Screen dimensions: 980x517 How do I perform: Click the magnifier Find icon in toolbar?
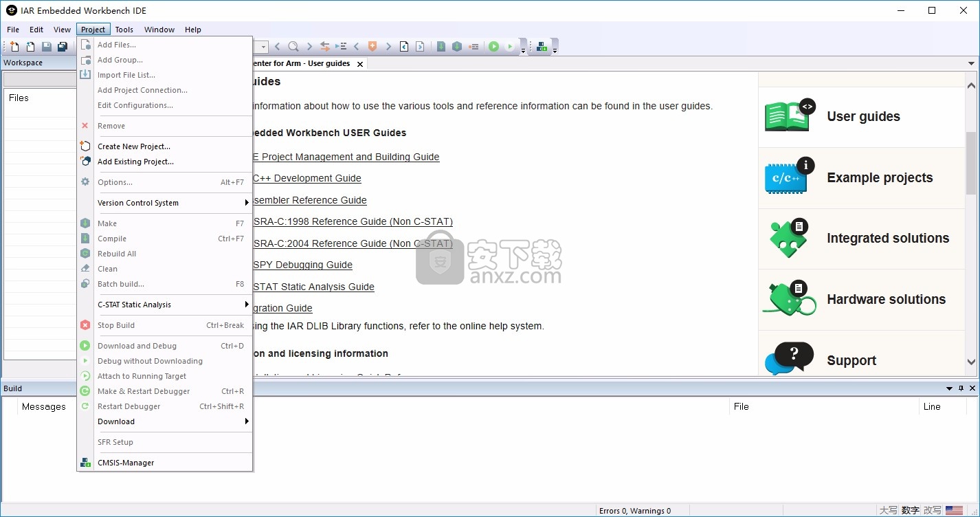pos(293,47)
